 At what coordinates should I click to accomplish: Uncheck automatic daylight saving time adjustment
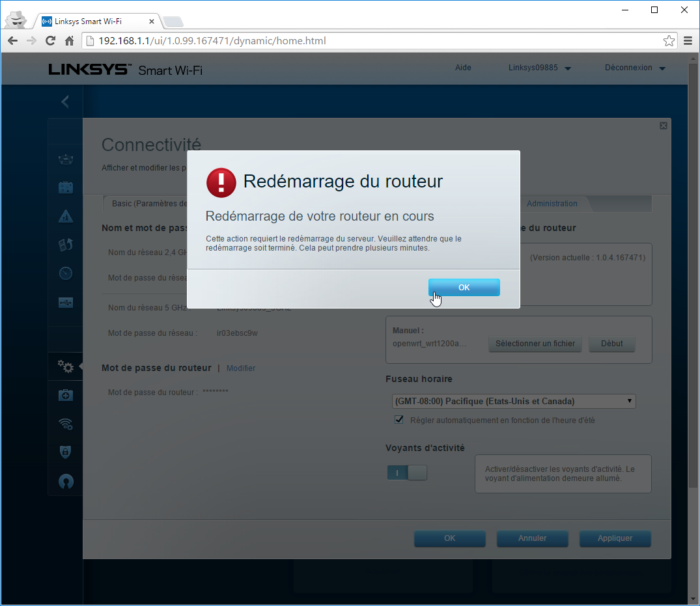click(x=399, y=420)
